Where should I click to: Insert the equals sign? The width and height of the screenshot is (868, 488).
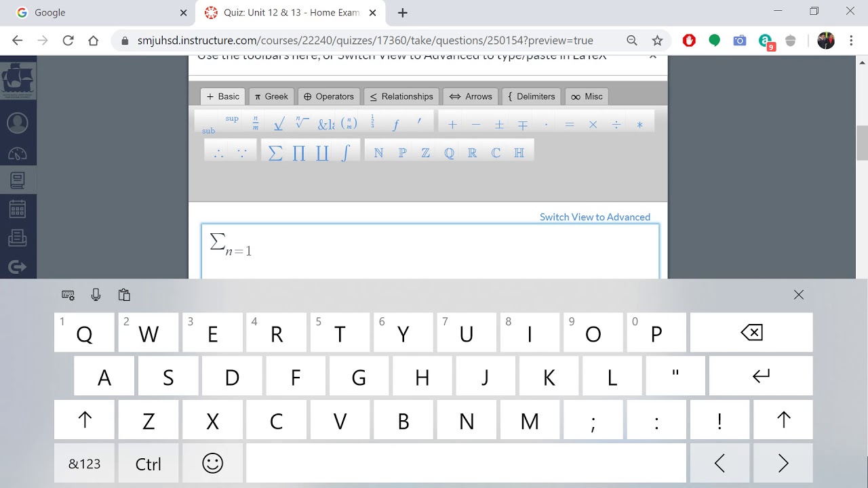click(x=570, y=125)
